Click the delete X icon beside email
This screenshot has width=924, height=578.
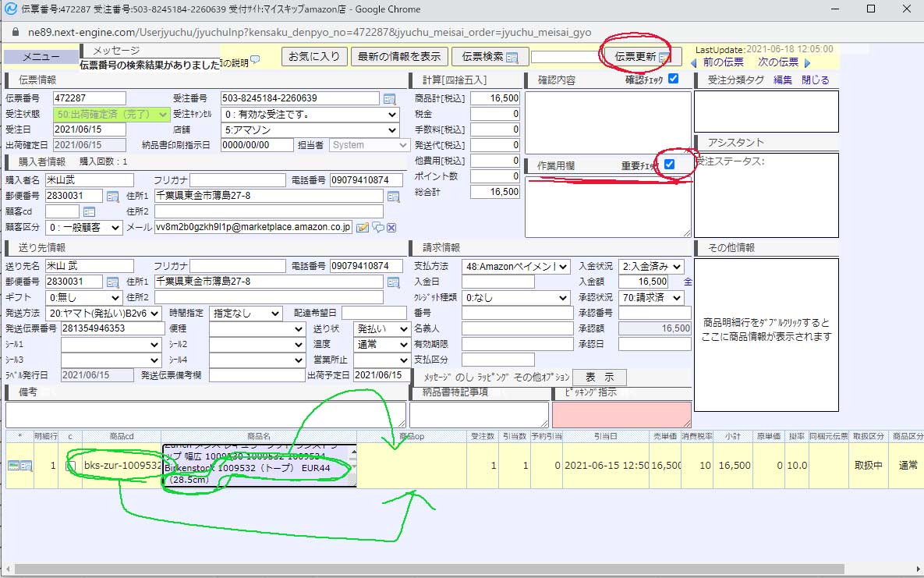pos(391,228)
